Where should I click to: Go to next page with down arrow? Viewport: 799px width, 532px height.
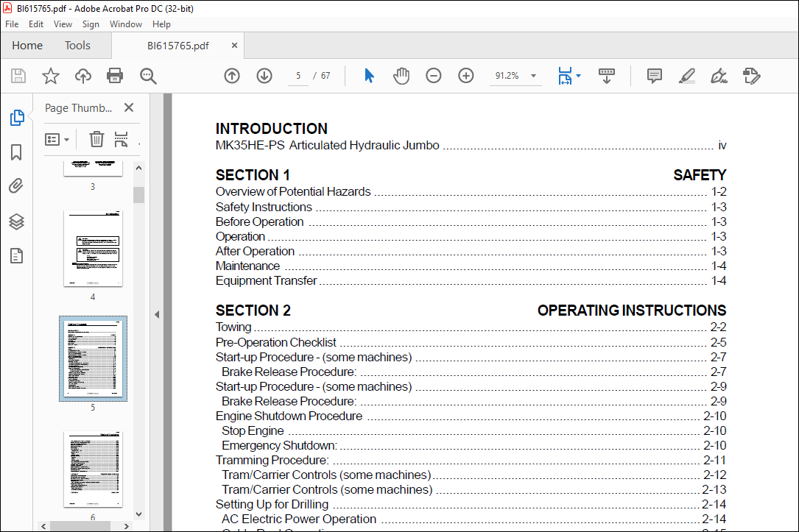264,76
